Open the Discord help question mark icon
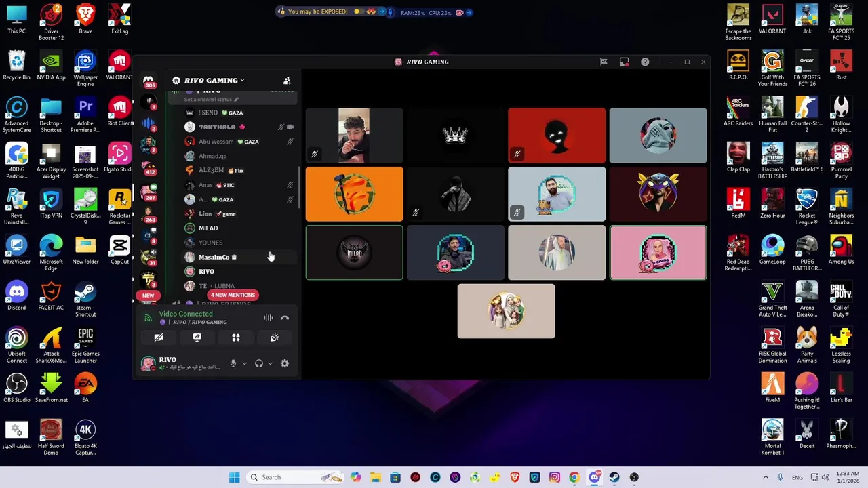The height and width of the screenshot is (488, 868). coord(645,62)
